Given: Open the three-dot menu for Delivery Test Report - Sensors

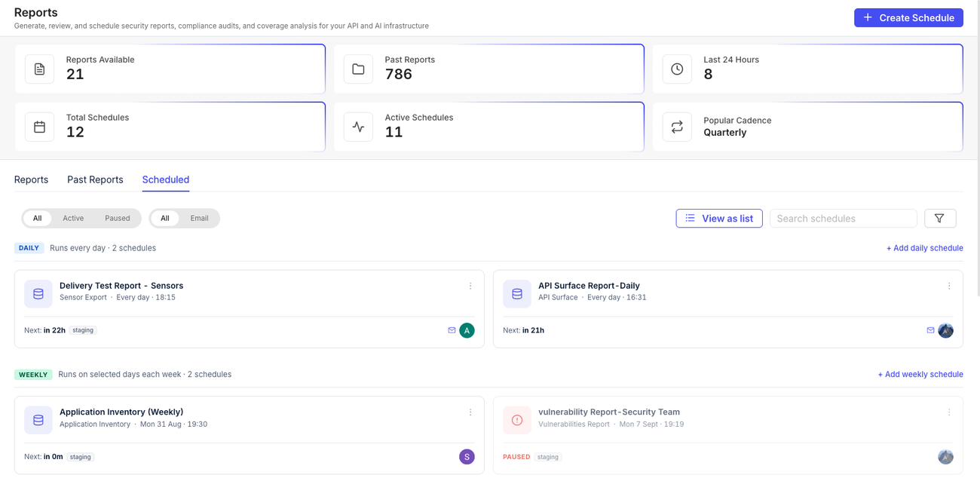Looking at the screenshot, I should click(x=470, y=286).
